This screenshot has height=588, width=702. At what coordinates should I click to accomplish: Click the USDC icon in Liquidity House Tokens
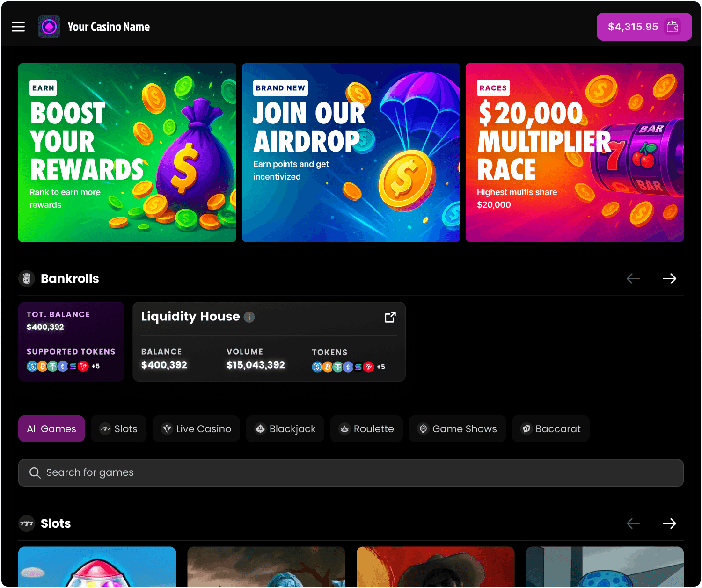click(317, 367)
